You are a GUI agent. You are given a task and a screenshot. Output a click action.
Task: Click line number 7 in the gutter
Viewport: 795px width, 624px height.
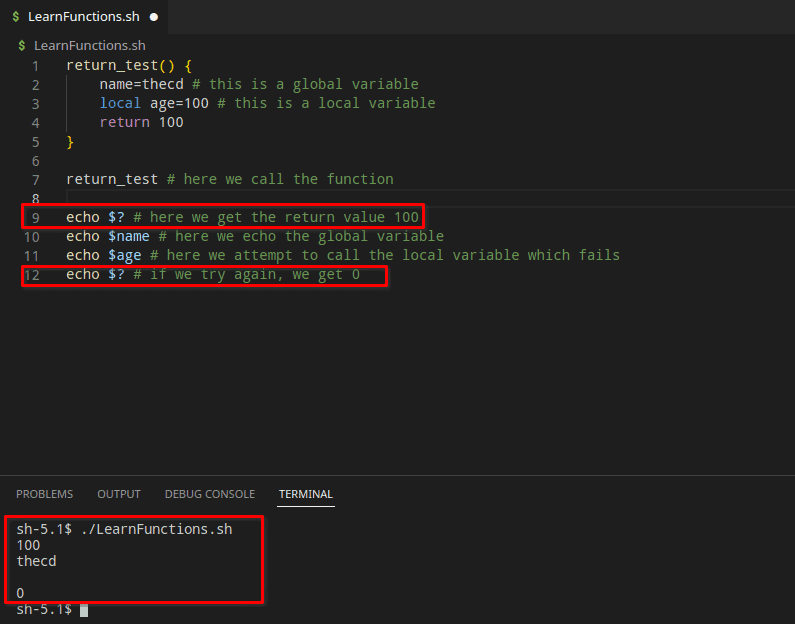[35, 180]
